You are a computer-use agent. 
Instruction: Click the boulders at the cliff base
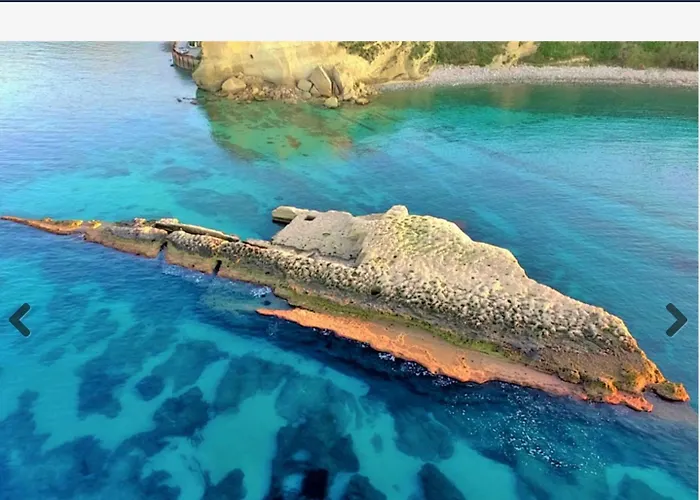[320, 85]
